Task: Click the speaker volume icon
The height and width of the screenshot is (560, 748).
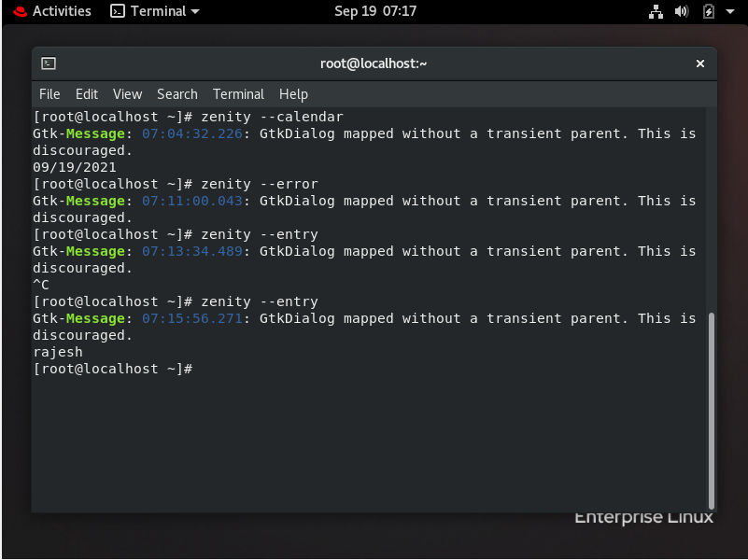Action: point(681,11)
